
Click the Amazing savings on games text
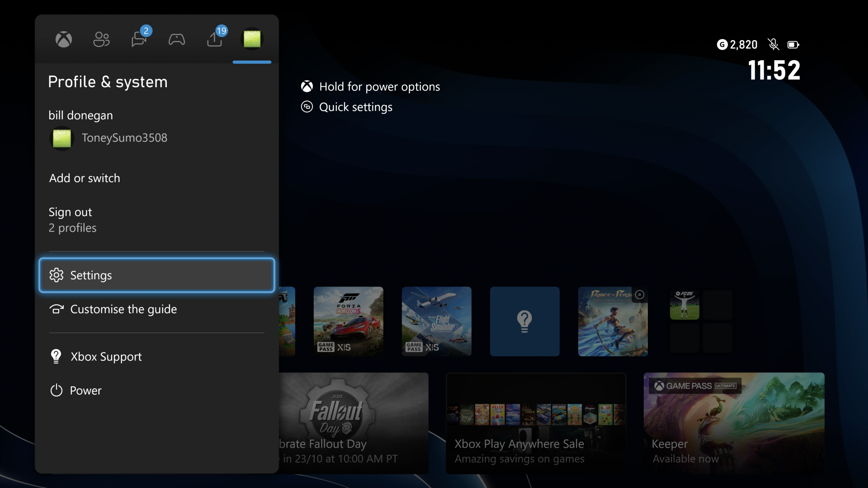pyautogui.click(x=519, y=459)
